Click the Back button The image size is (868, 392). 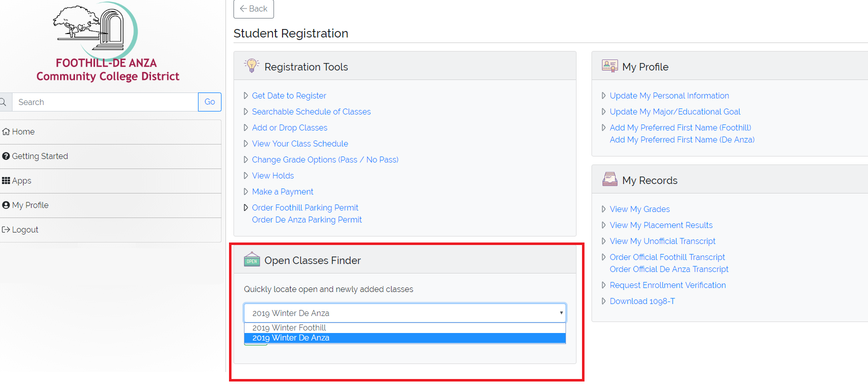pos(253,8)
